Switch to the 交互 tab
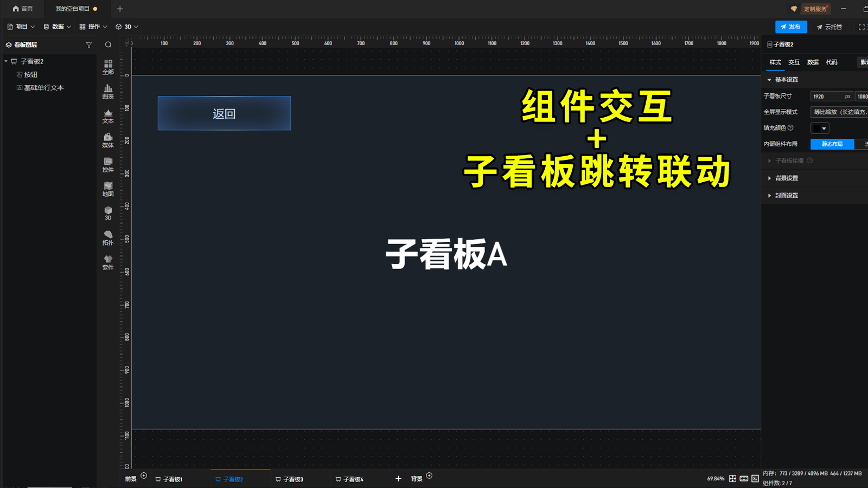The image size is (868, 488). 793,62
